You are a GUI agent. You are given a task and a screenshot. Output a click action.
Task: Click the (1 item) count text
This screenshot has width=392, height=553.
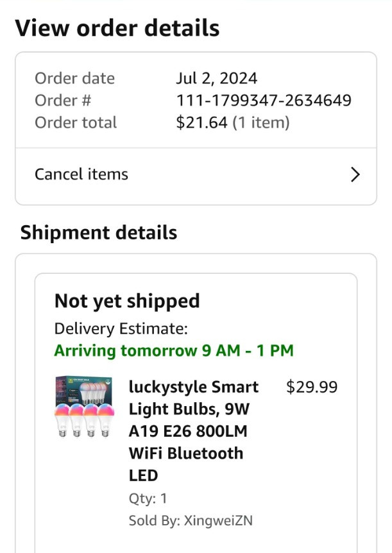tap(260, 123)
